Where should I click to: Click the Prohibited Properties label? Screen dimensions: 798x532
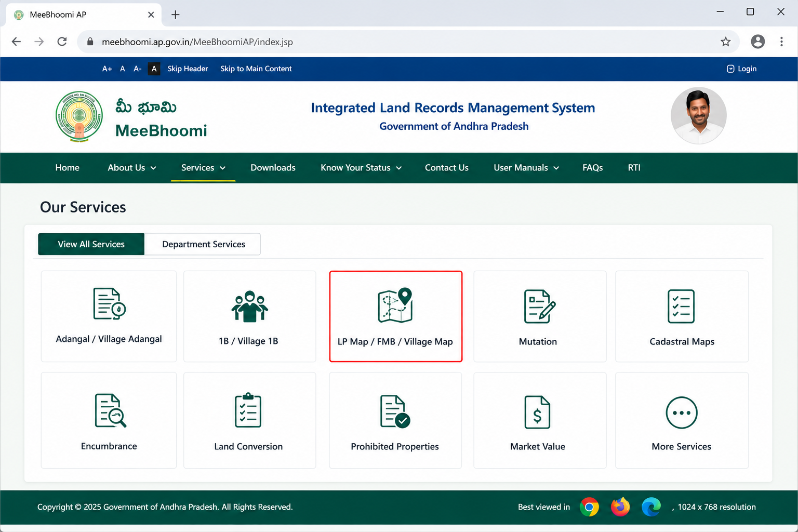[x=395, y=447]
